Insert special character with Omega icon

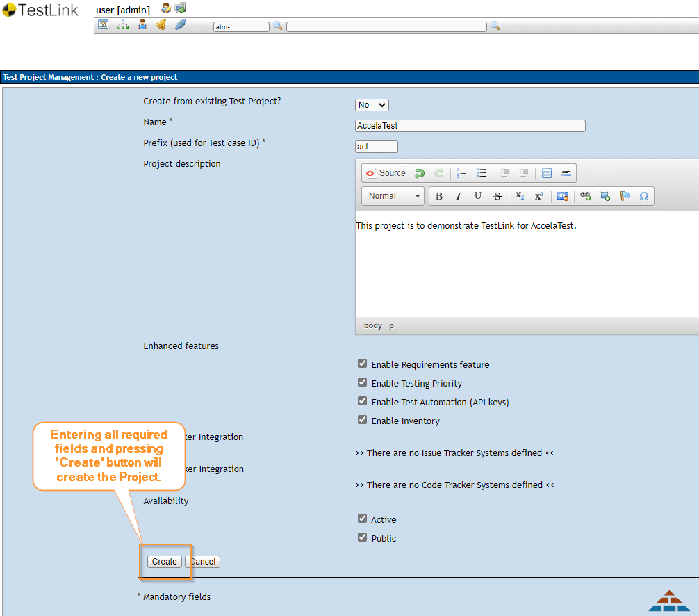click(x=644, y=196)
